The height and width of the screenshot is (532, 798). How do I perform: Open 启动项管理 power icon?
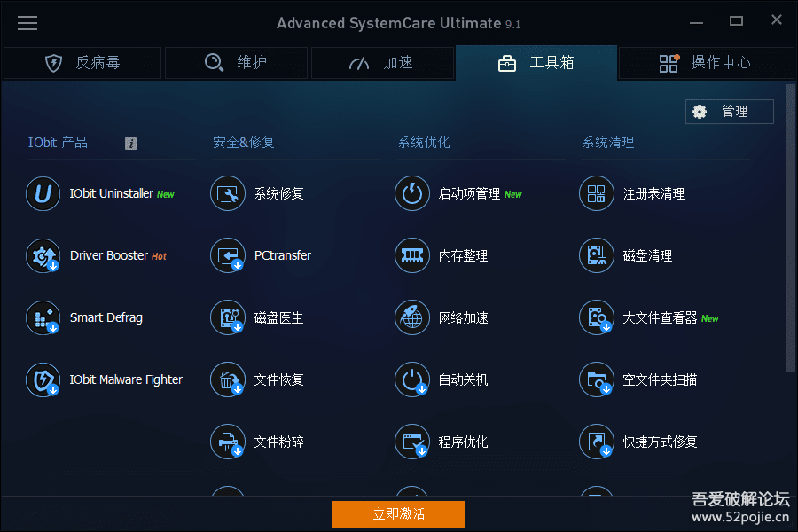412,193
